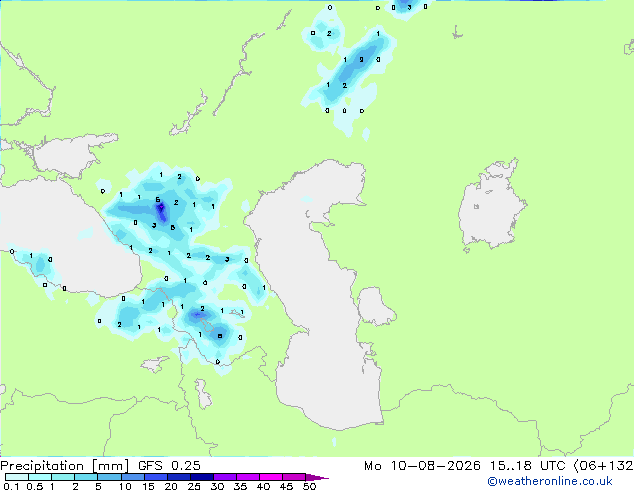This screenshot has width=634, height=490.
Task: Click the '50' legend scale label
Action: tap(309, 486)
